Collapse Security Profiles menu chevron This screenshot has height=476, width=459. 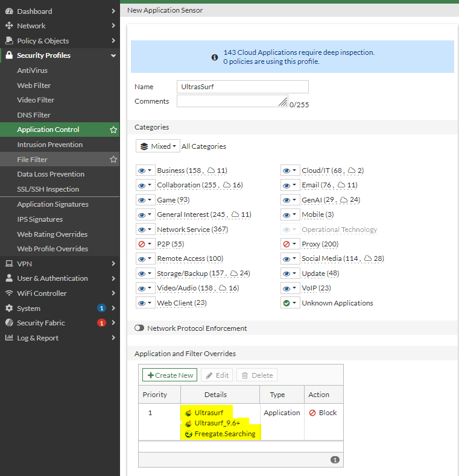coord(113,55)
